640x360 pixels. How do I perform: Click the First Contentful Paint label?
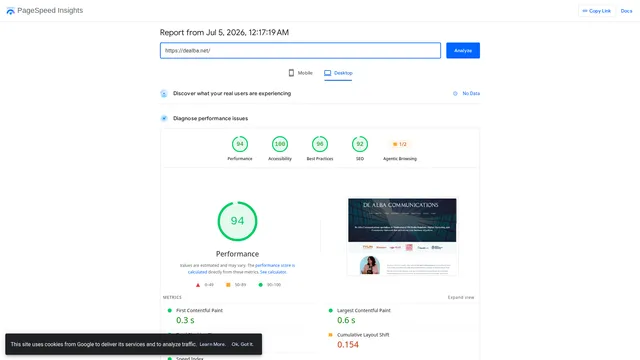[x=199, y=310]
